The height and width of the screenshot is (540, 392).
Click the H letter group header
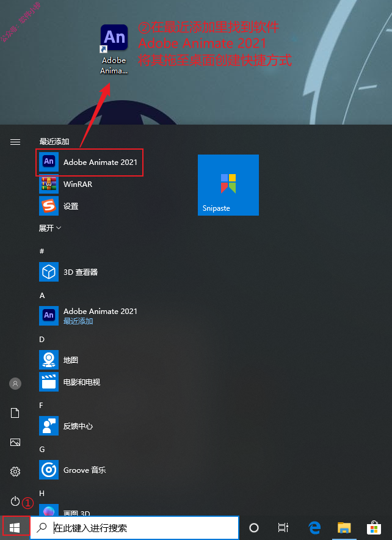coord(42,494)
